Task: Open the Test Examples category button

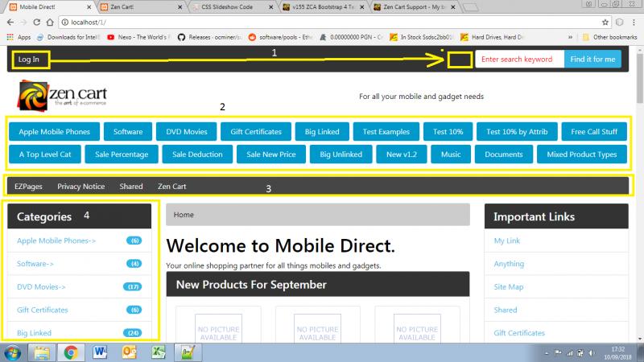Action: pos(386,132)
